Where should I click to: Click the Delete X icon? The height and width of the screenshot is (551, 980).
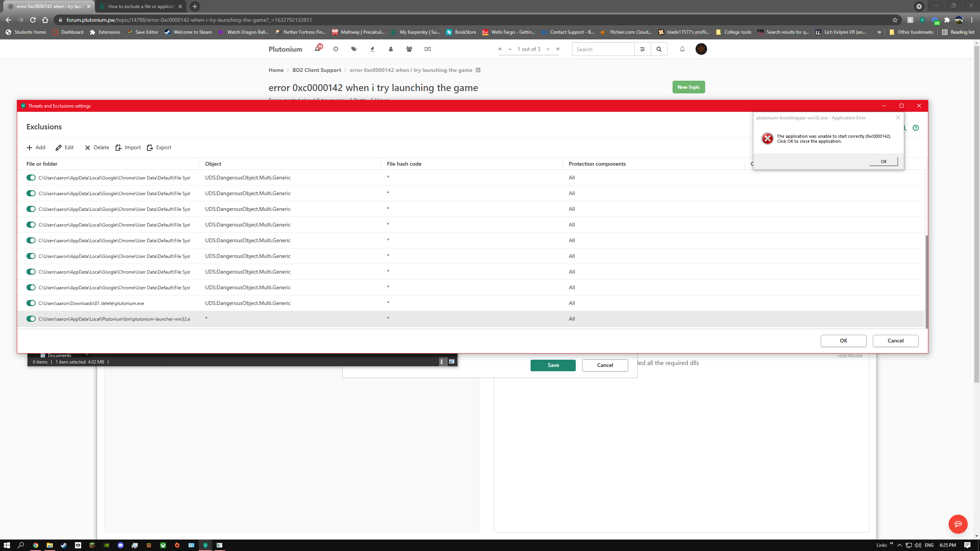pos(88,148)
